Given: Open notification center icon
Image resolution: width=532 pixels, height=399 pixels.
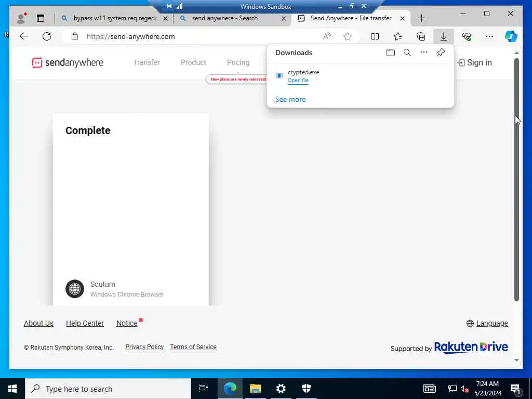Looking at the screenshot, I should pos(515,389).
